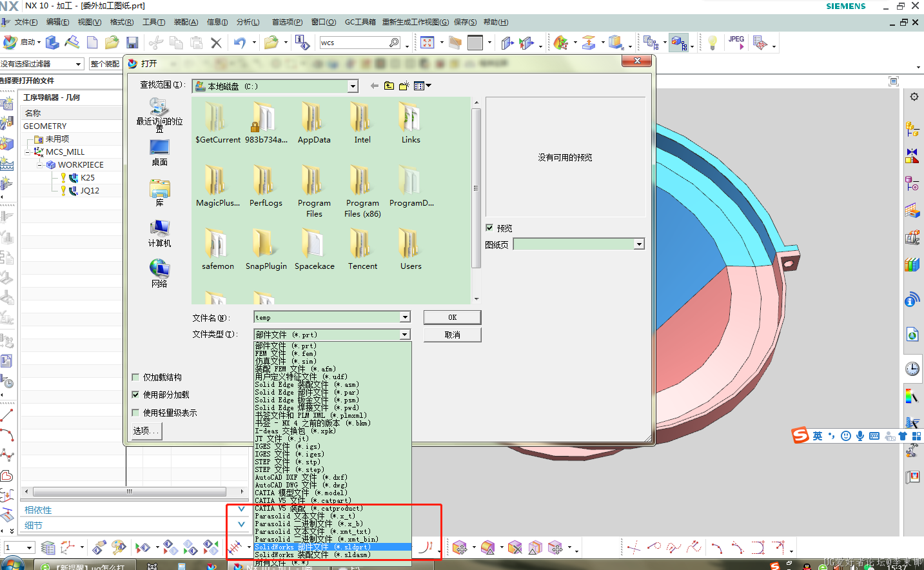Open the Edit menu
Screen dimensions: 924x570
pos(57,22)
